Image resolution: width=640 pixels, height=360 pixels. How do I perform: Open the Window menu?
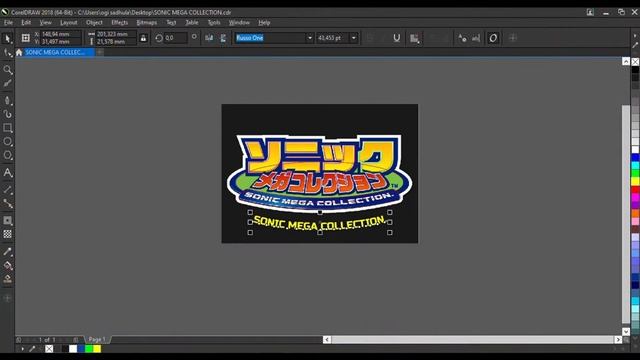[x=239, y=22]
